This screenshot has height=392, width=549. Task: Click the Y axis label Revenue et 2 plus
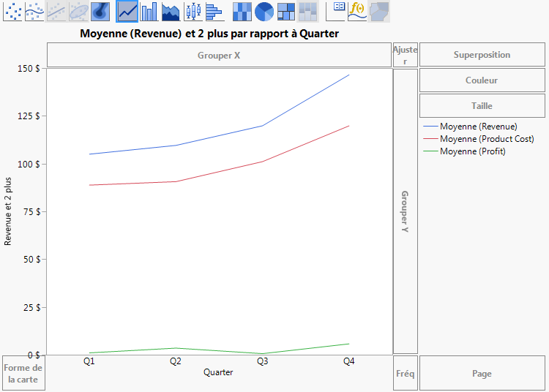point(8,211)
